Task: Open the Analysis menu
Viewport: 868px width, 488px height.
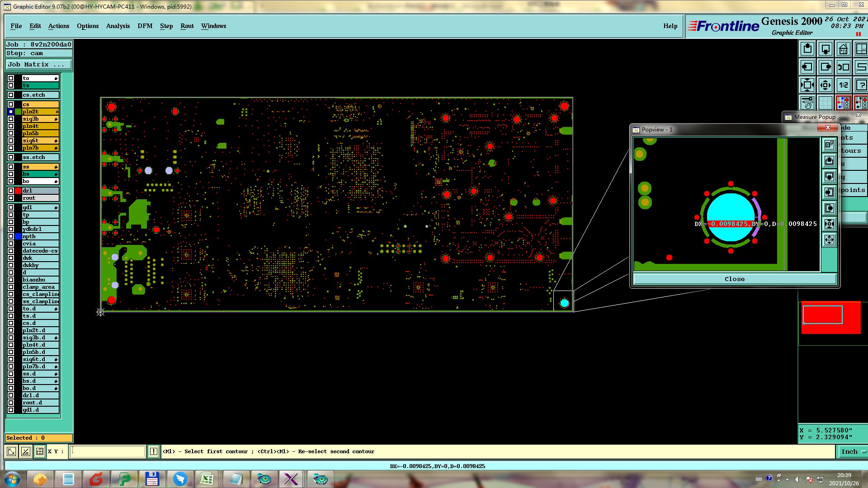Action: pyautogui.click(x=118, y=26)
